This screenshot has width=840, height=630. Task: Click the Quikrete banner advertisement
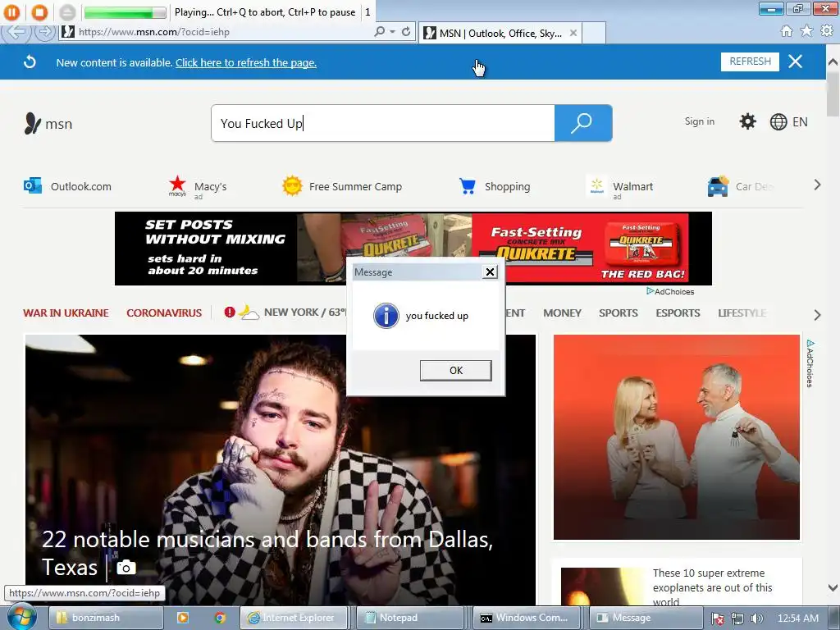[413, 249]
